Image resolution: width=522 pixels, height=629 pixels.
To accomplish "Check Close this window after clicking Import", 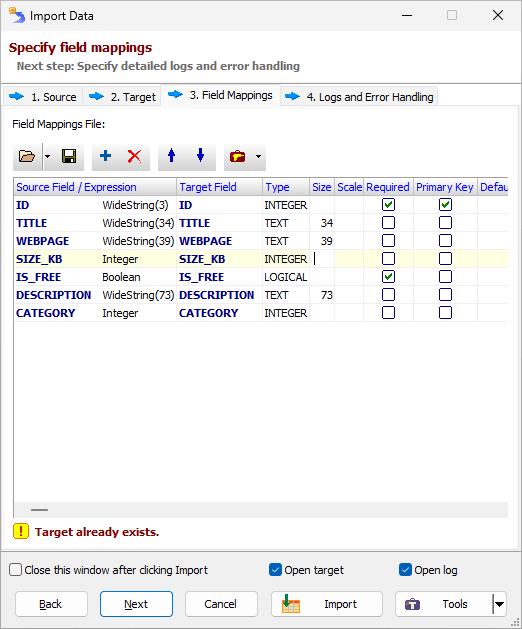I will click(15, 570).
